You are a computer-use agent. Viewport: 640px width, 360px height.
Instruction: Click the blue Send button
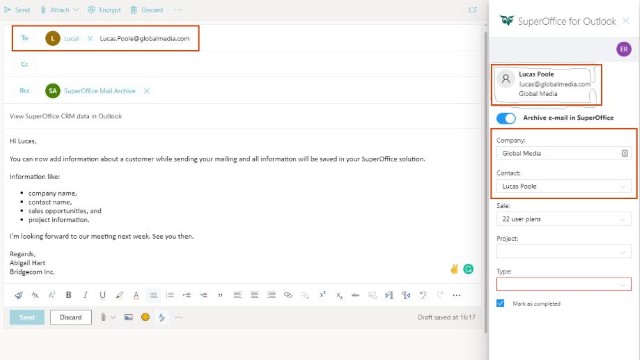[27, 317]
